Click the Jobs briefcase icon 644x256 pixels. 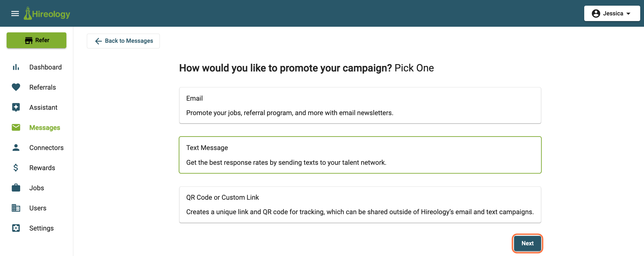[x=16, y=188]
